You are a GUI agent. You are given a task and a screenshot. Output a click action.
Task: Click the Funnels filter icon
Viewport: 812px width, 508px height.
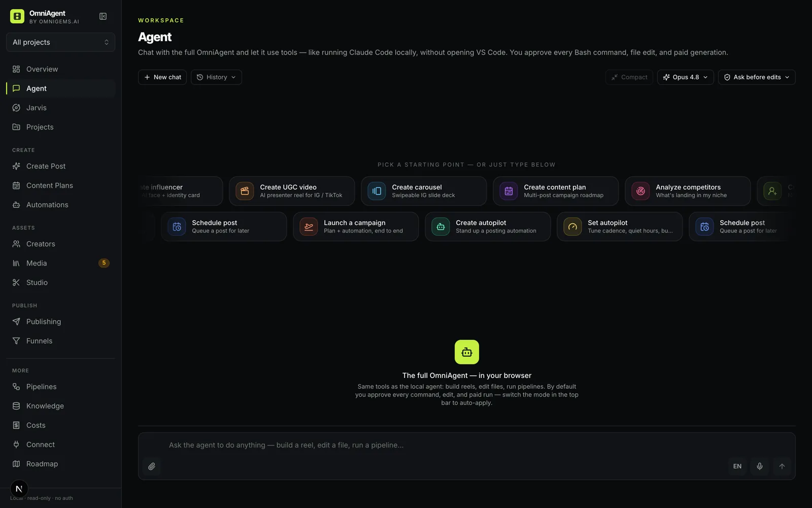[16, 341]
